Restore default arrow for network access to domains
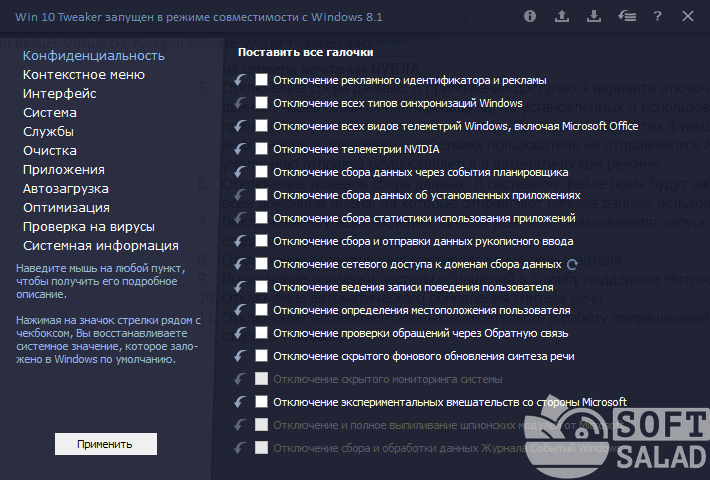Screen dimensions: 710x480 (240, 264)
